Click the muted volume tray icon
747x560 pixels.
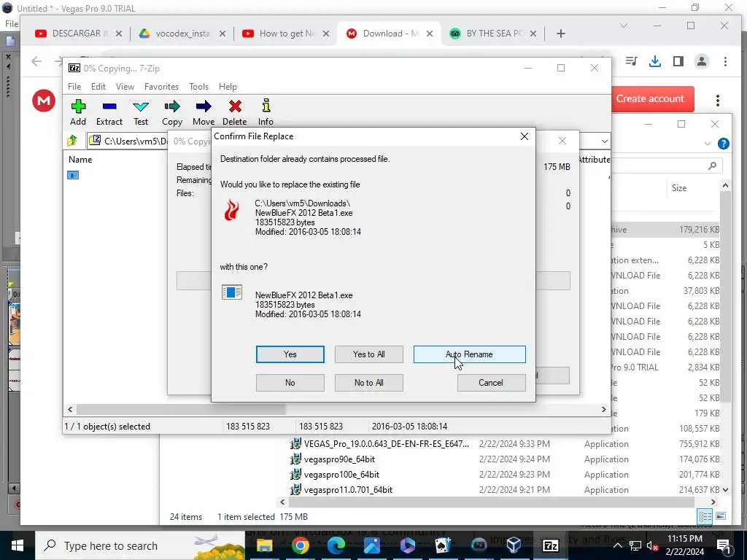652,546
